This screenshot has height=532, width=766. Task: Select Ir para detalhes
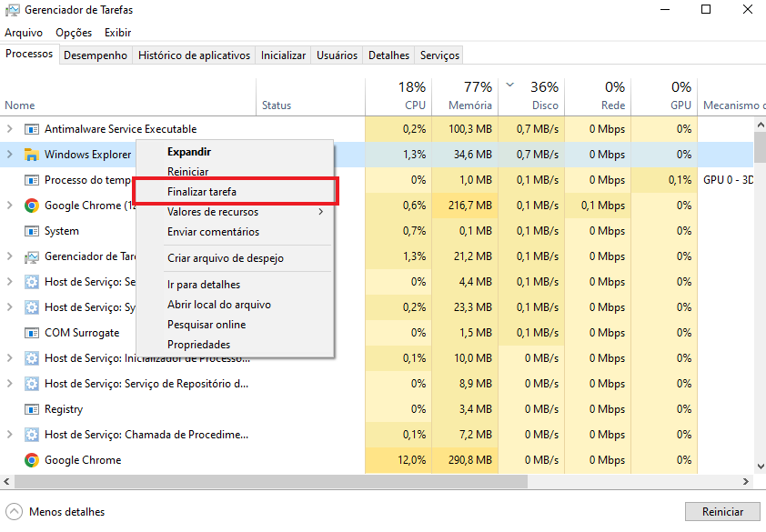[235, 285]
